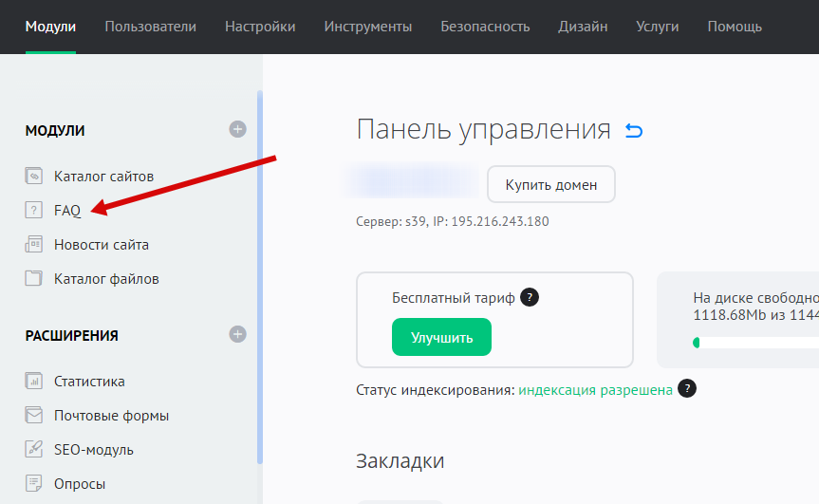
Task: Open help tooltip next to Бесплатный тариф
Action: point(530,298)
